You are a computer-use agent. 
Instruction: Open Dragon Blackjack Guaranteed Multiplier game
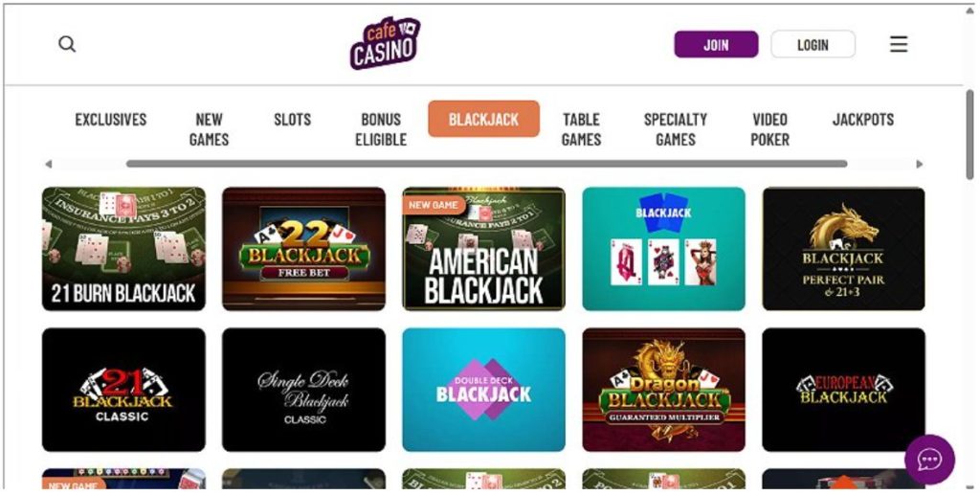pos(663,390)
